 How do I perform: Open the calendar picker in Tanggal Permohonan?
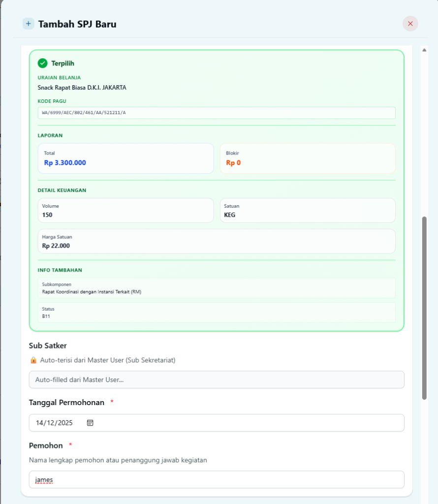(x=90, y=423)
